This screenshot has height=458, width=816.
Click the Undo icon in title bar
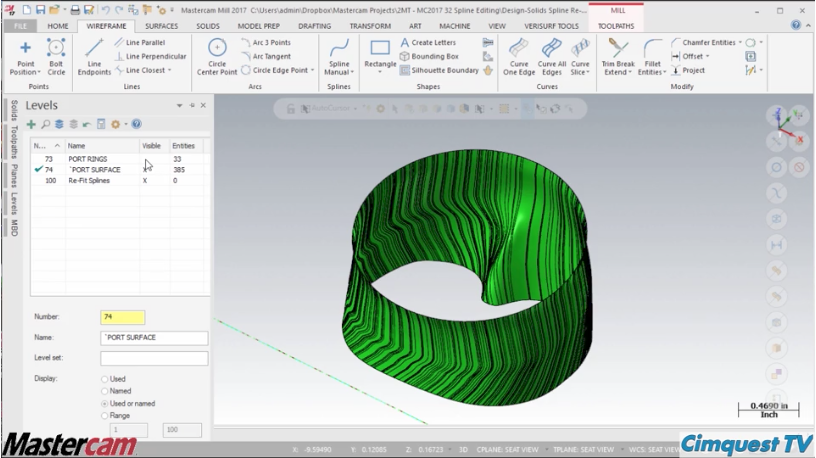(106, 10)
